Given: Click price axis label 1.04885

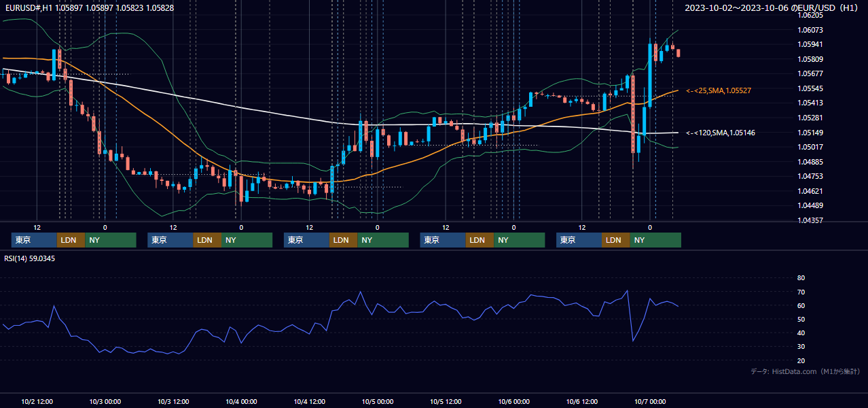Looking at the screenshot, I should pyautogui.click(x=810, y=163).
